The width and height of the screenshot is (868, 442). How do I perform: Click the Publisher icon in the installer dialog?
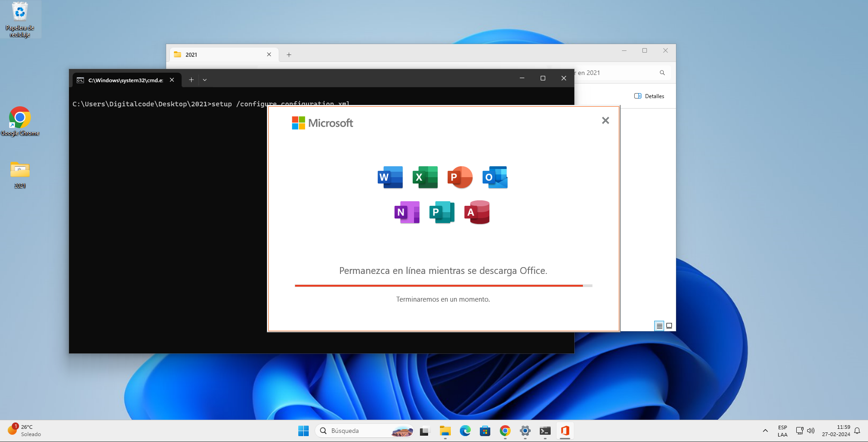442,212
